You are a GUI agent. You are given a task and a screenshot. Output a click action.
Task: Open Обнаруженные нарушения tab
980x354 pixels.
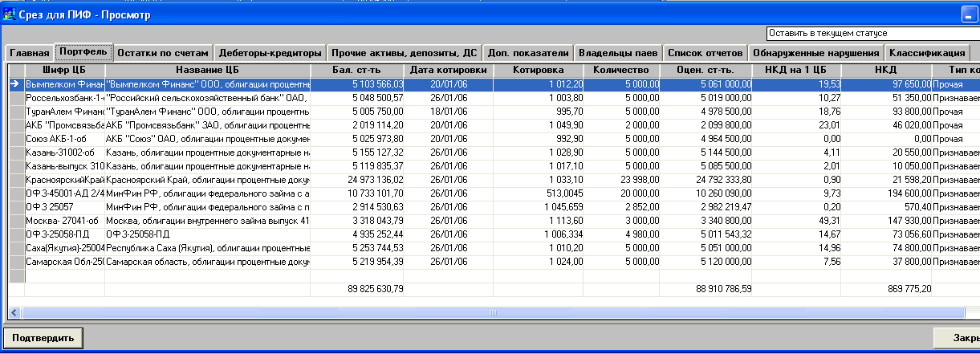815,53
